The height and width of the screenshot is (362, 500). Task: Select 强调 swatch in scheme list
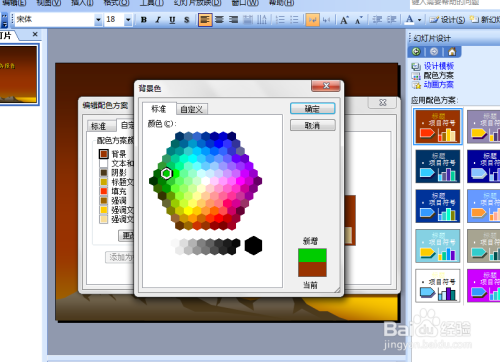click(x=104, y=201)
